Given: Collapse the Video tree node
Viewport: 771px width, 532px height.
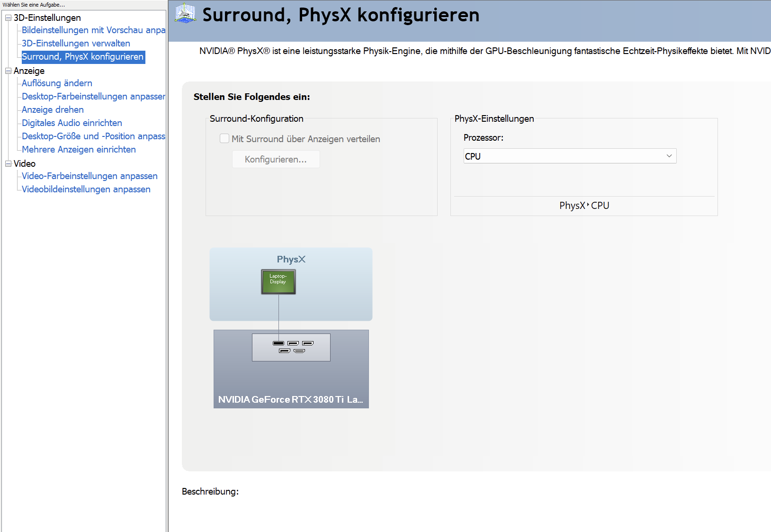Looking at the screenshot, I should (8, 163).
